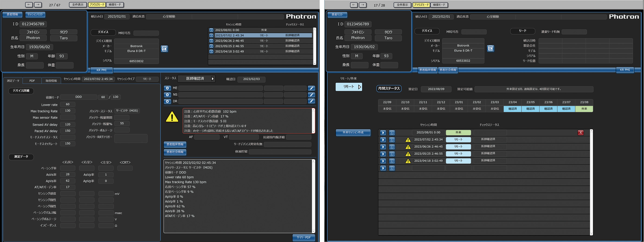
Task: Delete the 2023/08/01 session with red X
Action: pos(581,133)
